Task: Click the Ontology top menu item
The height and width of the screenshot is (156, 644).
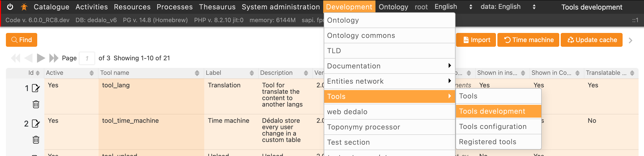Action: click(393, 7)
